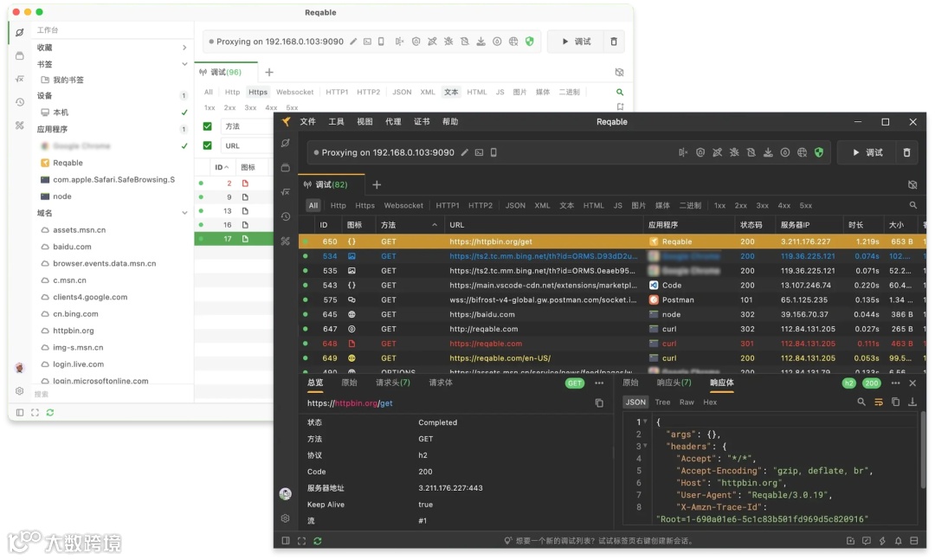Click the fullscreen icon in dark window status bar
The height and width of the screenshot is (560, 935).
pyautogui.click(x=302, y=541)
